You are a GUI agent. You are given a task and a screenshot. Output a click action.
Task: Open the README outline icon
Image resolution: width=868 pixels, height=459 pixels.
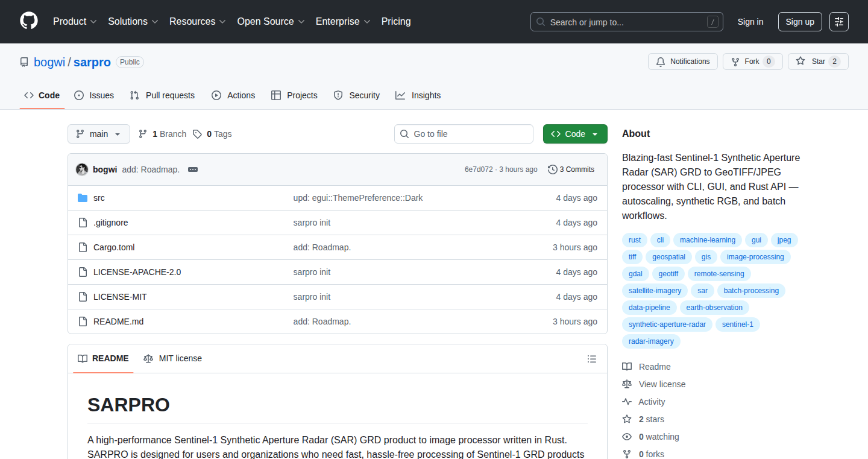(592, 359)
